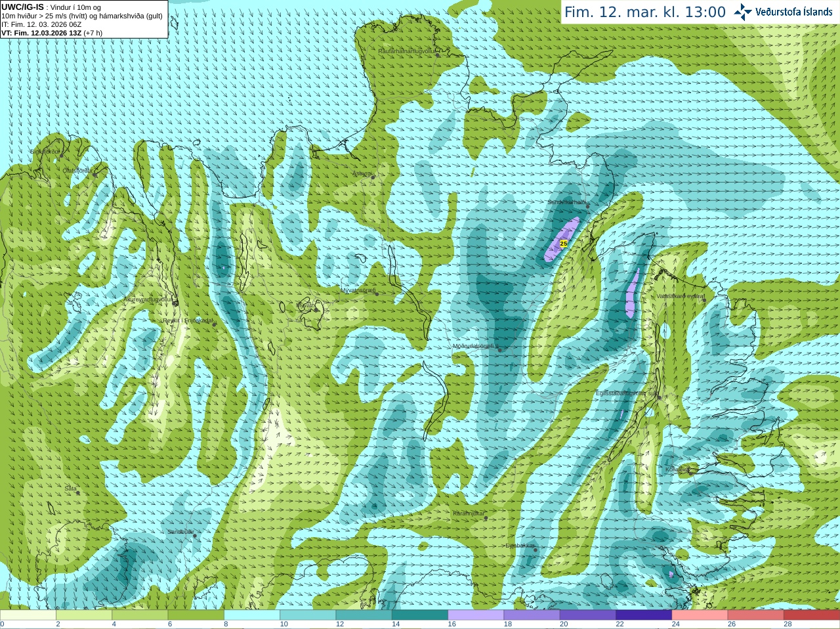
Task: Select the 12–14 m/s teal legend swatch
Action: (364, 615)
